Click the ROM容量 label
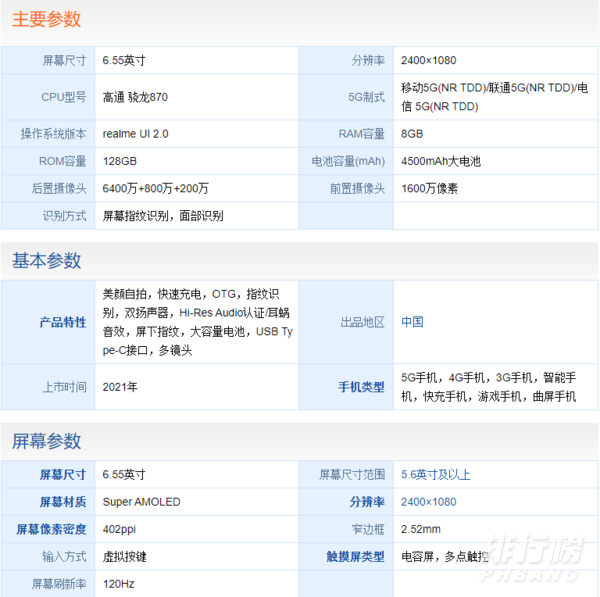The image size is (600, 597). [63, 161]
